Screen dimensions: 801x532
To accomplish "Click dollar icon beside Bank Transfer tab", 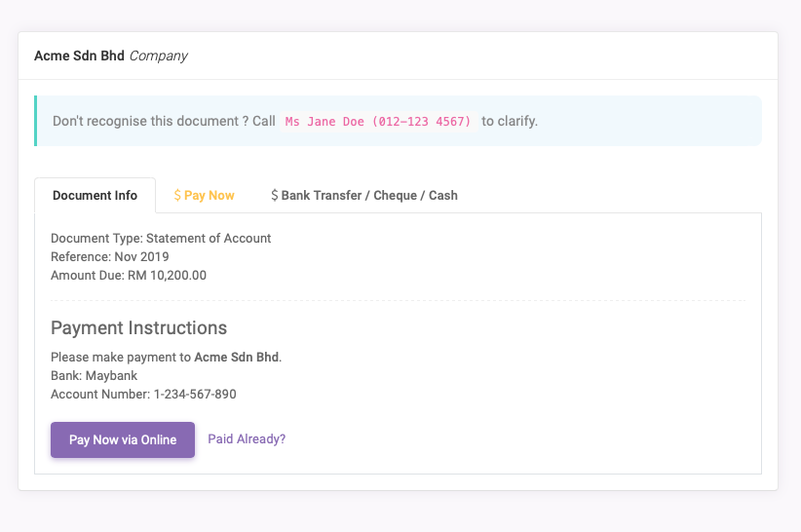I will click(x=275, y=196).
